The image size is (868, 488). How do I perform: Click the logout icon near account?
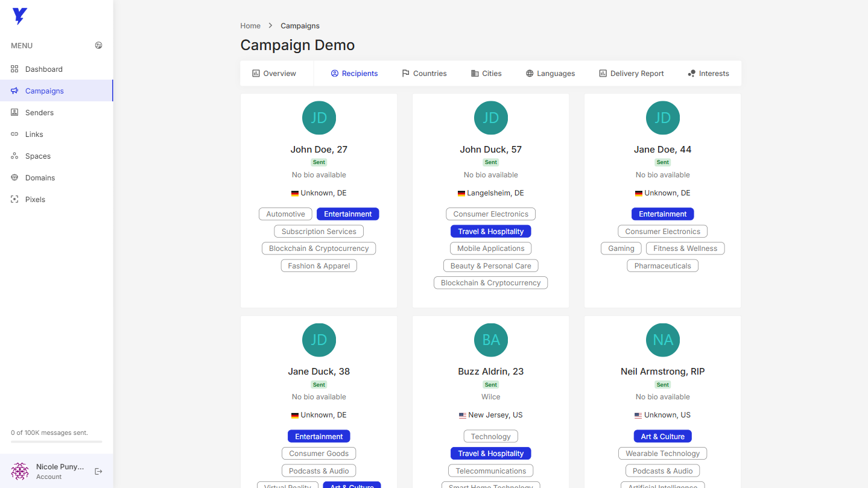click(99, 471)
